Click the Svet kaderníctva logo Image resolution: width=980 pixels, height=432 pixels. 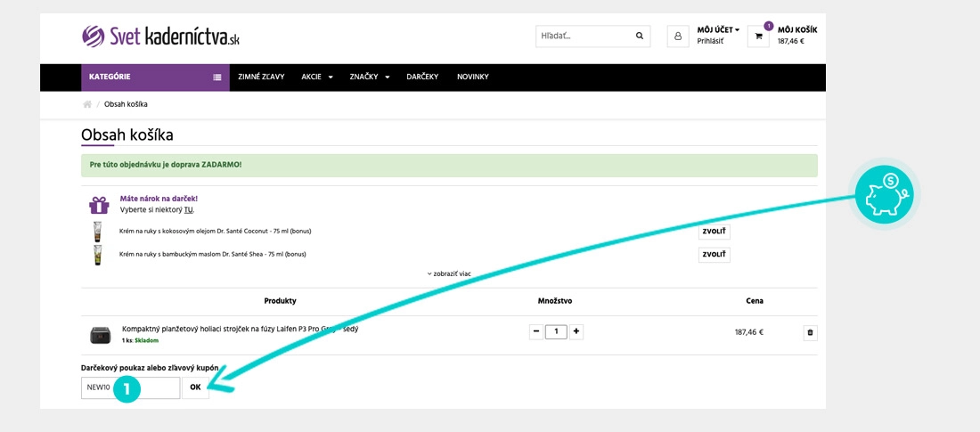point(160,37)
